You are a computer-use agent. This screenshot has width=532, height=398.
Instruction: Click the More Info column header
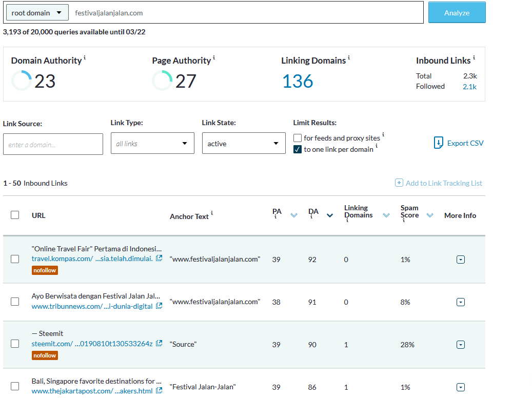click(460, 215)
